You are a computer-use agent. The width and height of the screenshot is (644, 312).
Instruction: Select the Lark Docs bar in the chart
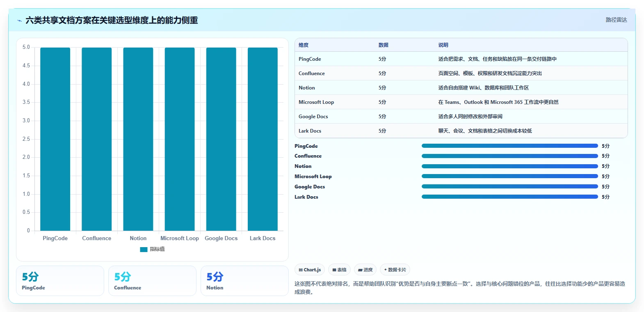pyautogui.click(x=263, y=139)
